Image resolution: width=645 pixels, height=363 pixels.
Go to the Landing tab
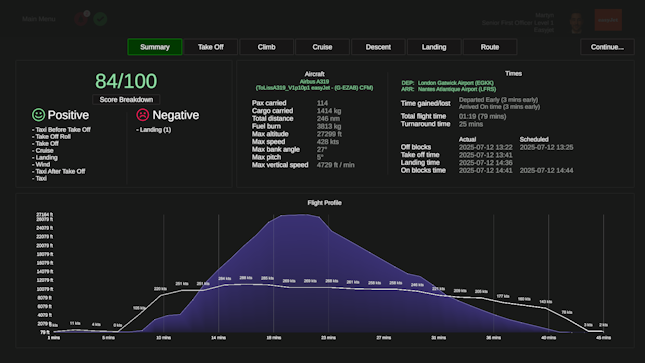coord(434,47)
